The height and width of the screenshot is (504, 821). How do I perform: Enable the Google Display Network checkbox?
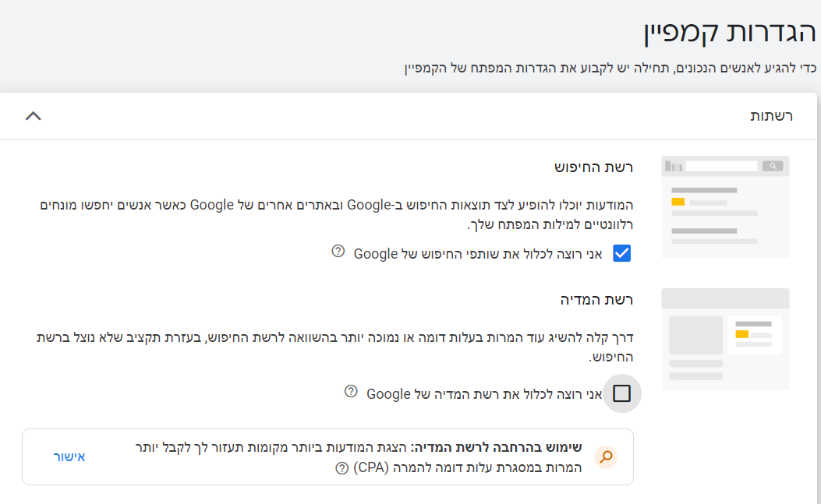coord(623,394)
